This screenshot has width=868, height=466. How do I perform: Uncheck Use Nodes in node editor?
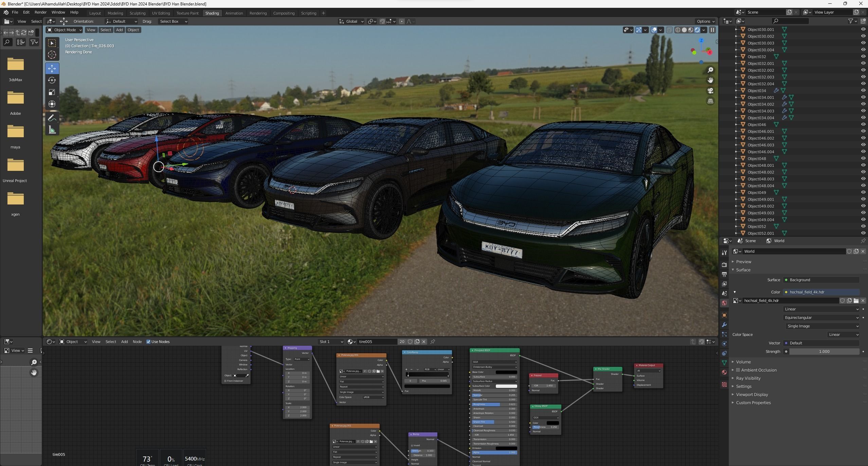148,342
